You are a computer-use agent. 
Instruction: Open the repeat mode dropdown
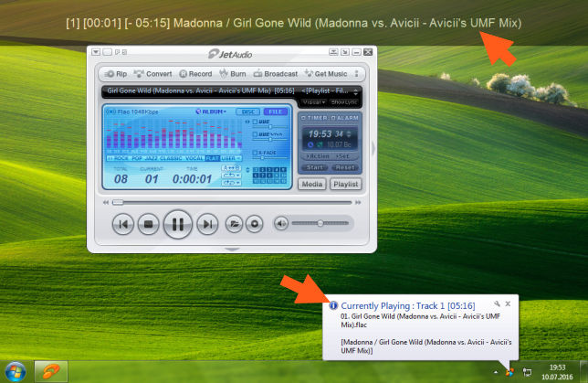tap(231, 176)
